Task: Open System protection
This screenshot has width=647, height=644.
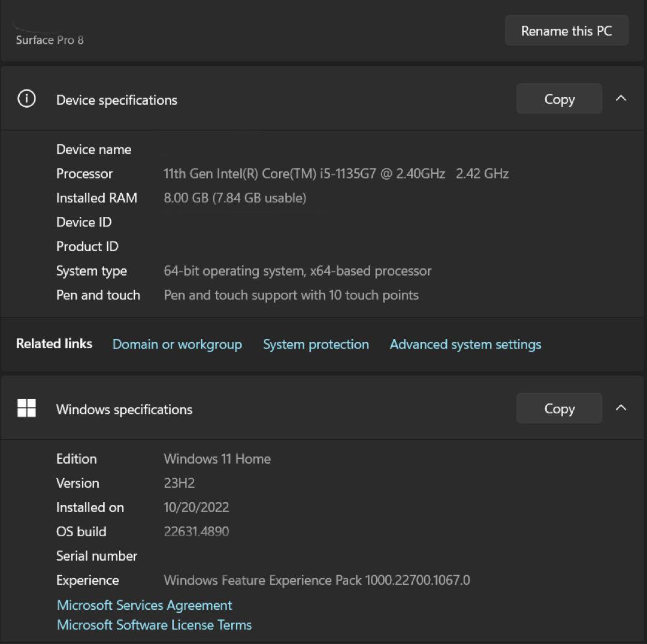Action: (x=316, y=344)
